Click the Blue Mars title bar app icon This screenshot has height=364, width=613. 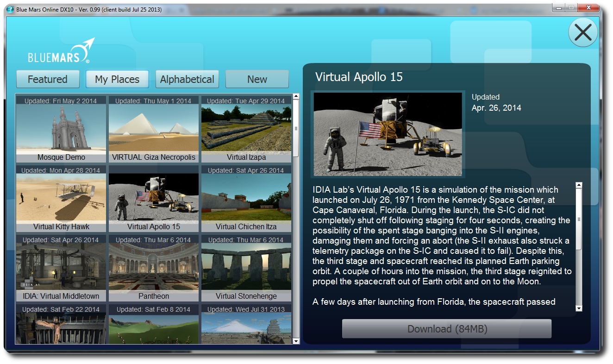click(10, 9)
